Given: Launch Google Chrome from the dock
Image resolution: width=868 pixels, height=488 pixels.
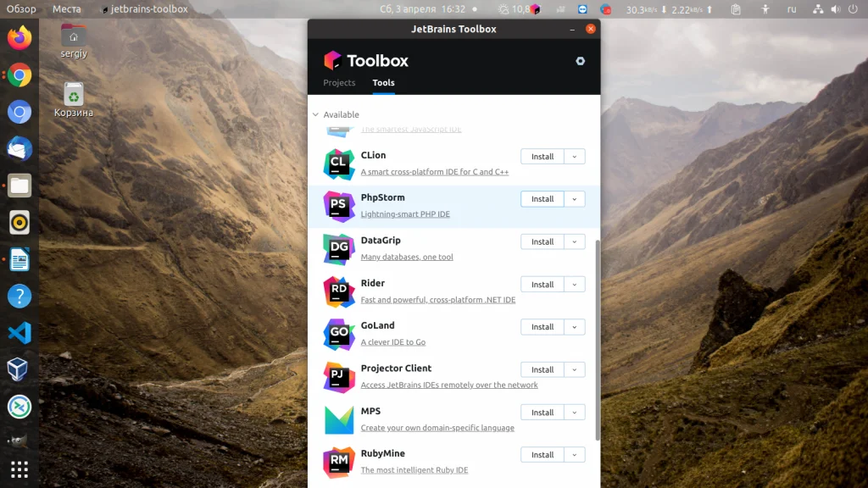Looking at the screenshot, I should (x=19, y=75).
